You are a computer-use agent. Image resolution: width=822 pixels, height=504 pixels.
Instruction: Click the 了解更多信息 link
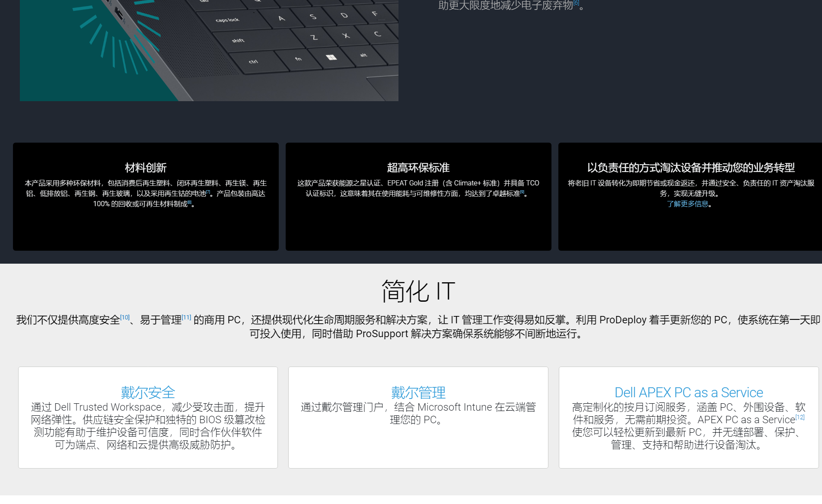tap(687, 204)
